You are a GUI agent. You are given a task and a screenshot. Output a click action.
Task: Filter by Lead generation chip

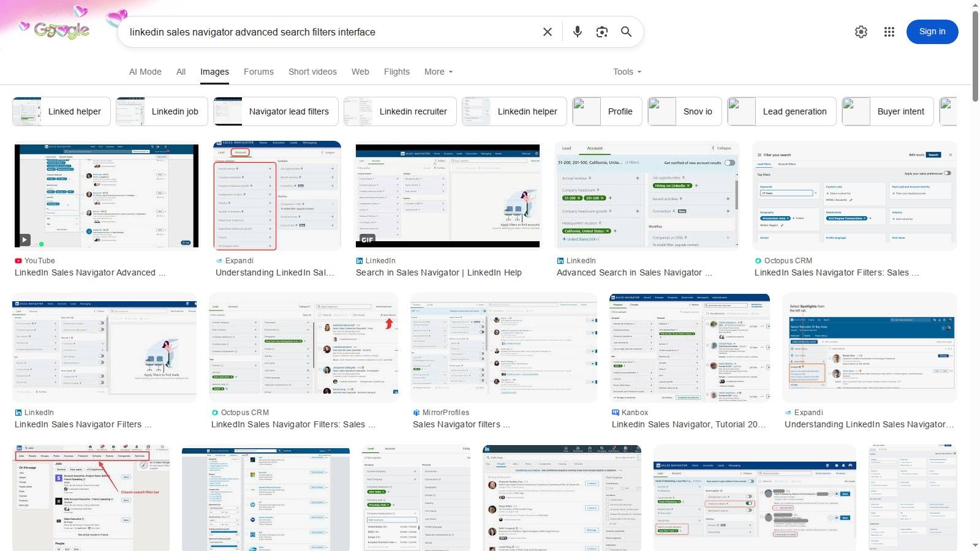coord(782,111)
